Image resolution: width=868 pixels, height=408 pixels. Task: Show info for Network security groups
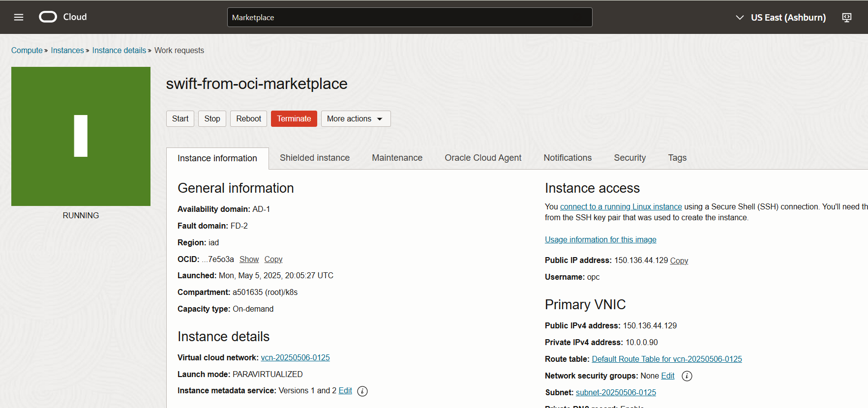point(687,376)
